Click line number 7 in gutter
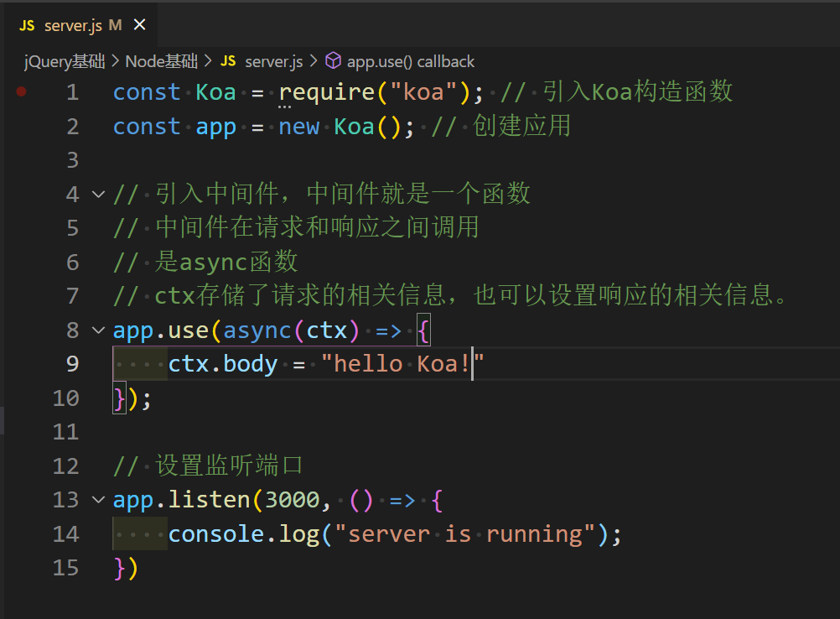 pyautogui.click(x=72, y=296)
